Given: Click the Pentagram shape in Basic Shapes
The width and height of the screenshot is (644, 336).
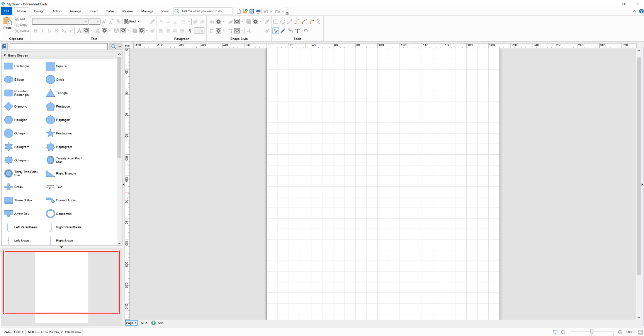Looking at the screenshot, I should click(x=50, y=133).
